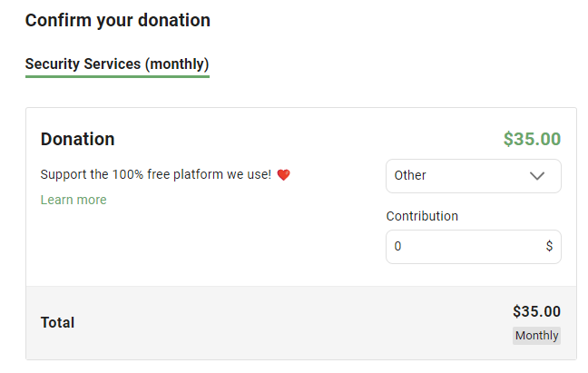Click the Confirm your donation heading

(x=117, y=20)
